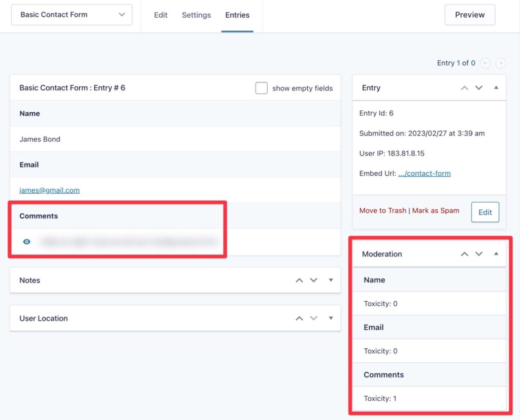This screenshot has height=420, width=520.
Task: Click the down chevron on the Entry panel
Action: 478,87
